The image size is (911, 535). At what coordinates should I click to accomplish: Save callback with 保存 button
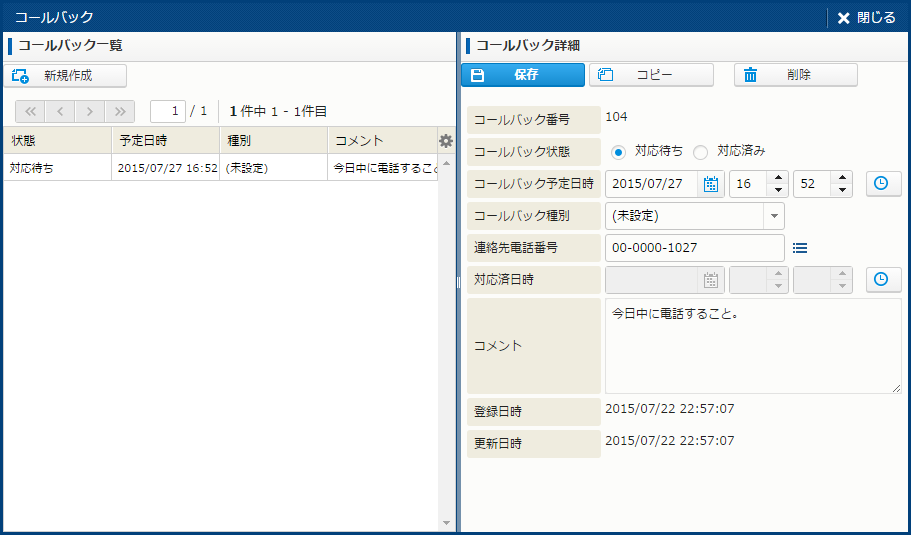point(523,75)
